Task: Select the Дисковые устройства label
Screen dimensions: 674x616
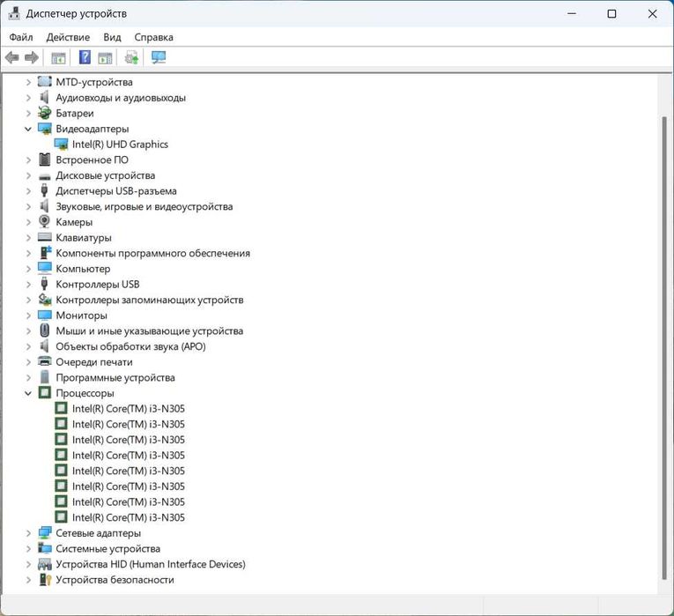Action: 106,175
